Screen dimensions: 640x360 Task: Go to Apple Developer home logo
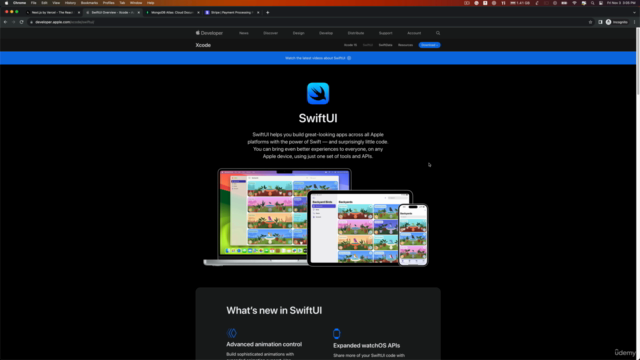point(209,33)
